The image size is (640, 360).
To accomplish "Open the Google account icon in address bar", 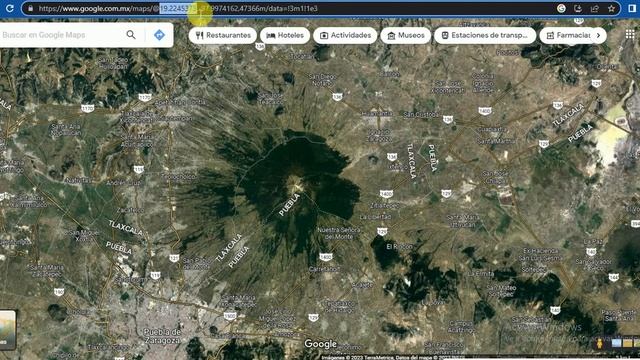I will (x=561, y=8).
